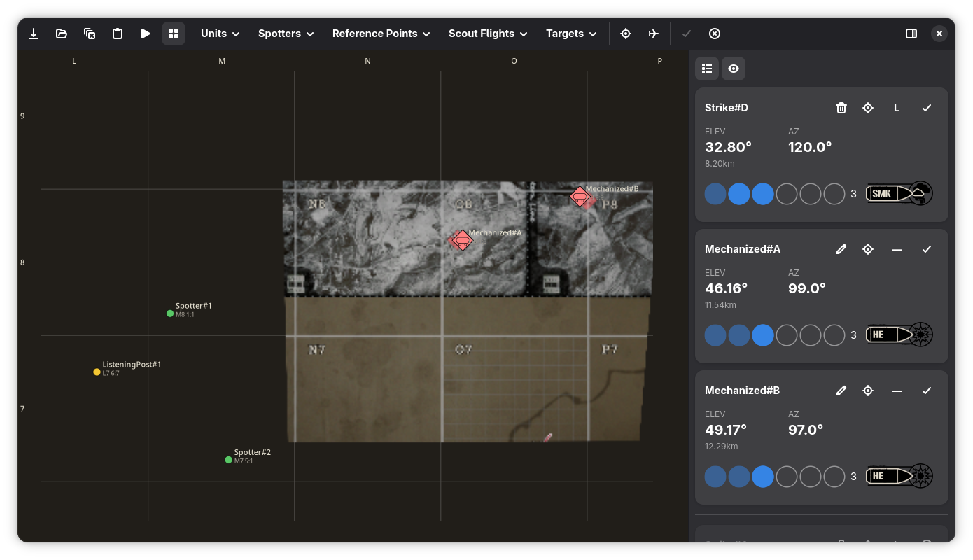
Task: Click the 46.16° elevation value
Action: pyautogui.click(x=726, y=288)
